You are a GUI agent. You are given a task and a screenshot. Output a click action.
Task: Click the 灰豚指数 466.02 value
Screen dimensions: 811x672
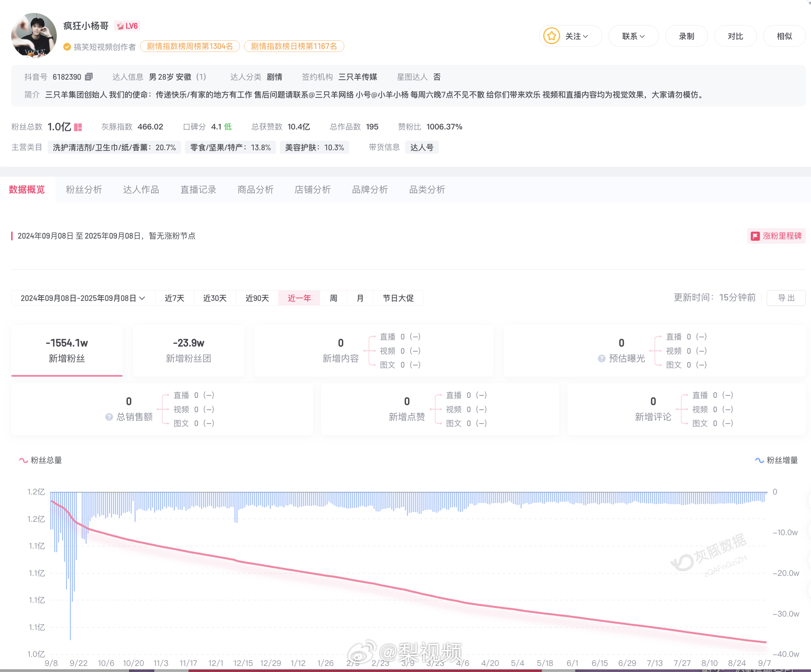point(150,127)
